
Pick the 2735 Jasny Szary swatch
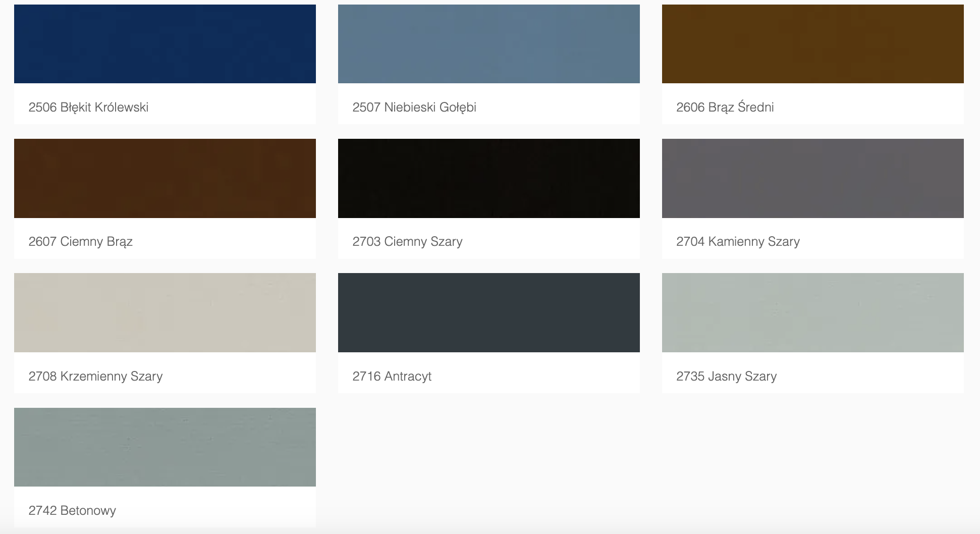[812, 312]
